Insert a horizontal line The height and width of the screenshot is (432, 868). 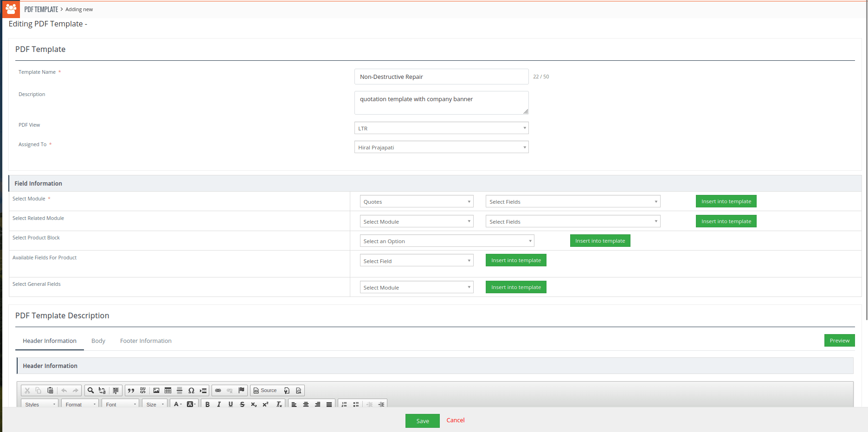pyautogui.click(x=180, y=391)
